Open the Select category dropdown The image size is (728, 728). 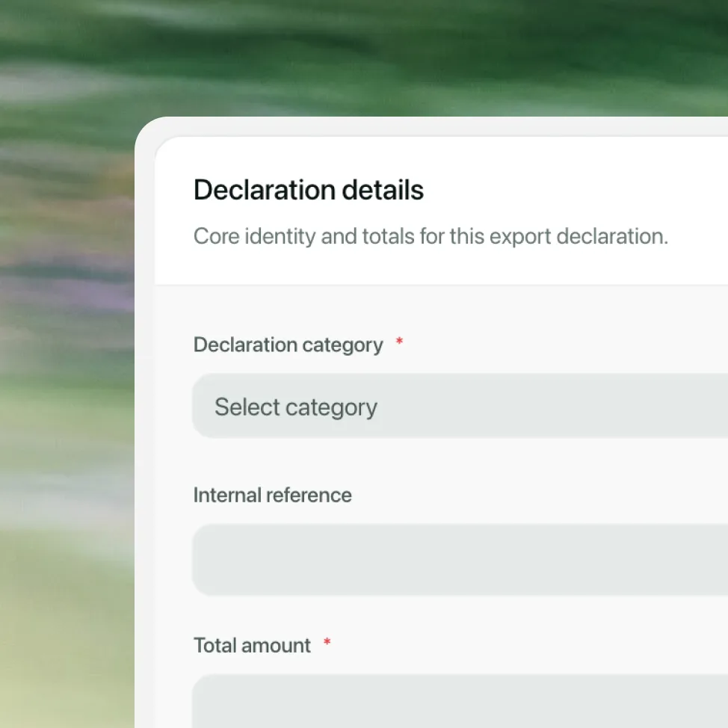460,406
